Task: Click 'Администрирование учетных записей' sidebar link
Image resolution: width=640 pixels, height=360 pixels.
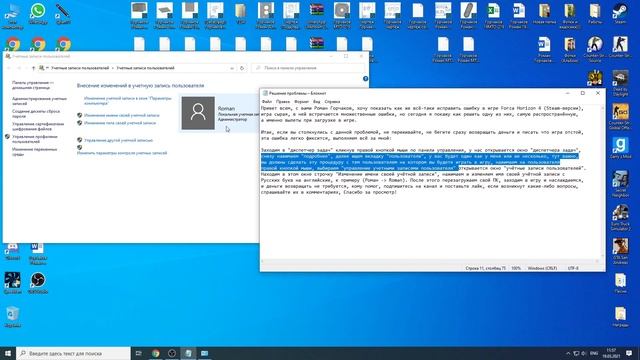Action: click(39, 101)
